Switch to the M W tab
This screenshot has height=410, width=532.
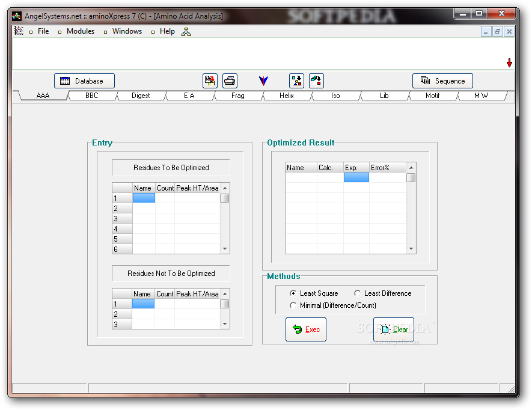click(481, 96)
